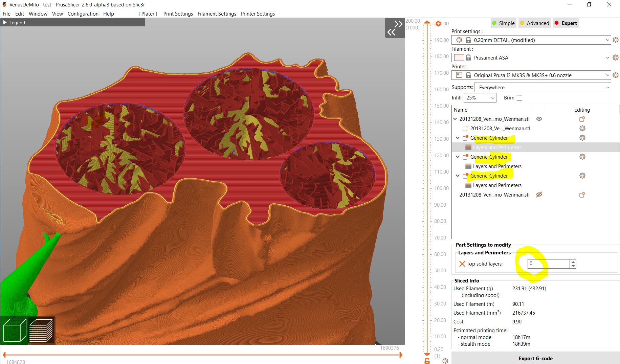Image resolution: width=620 pixels, height=364 pixels.
Task: Open the Infill percentage dropdown
Action: pos(480,98)
